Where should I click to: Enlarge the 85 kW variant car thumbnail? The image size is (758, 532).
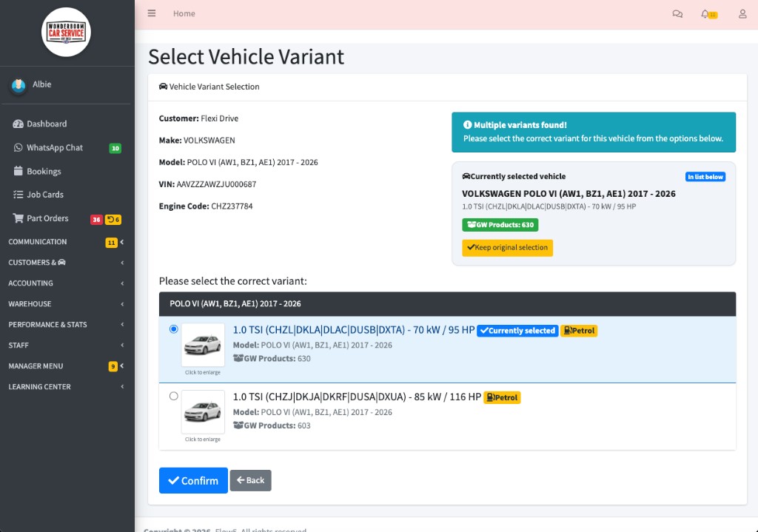click(x=203, y=411)
